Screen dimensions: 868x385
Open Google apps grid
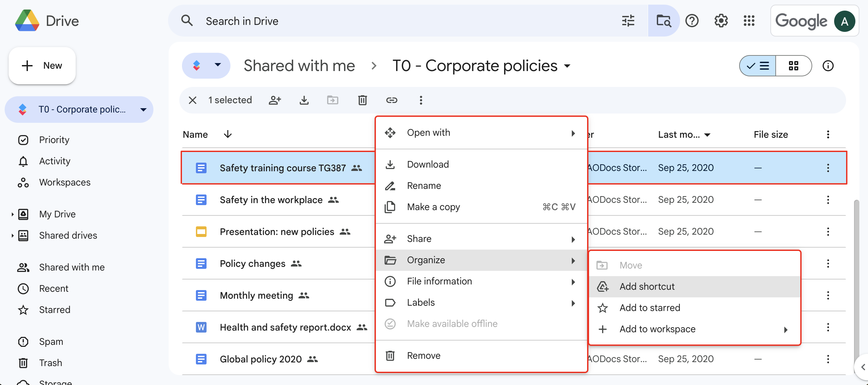coord(749,21)
